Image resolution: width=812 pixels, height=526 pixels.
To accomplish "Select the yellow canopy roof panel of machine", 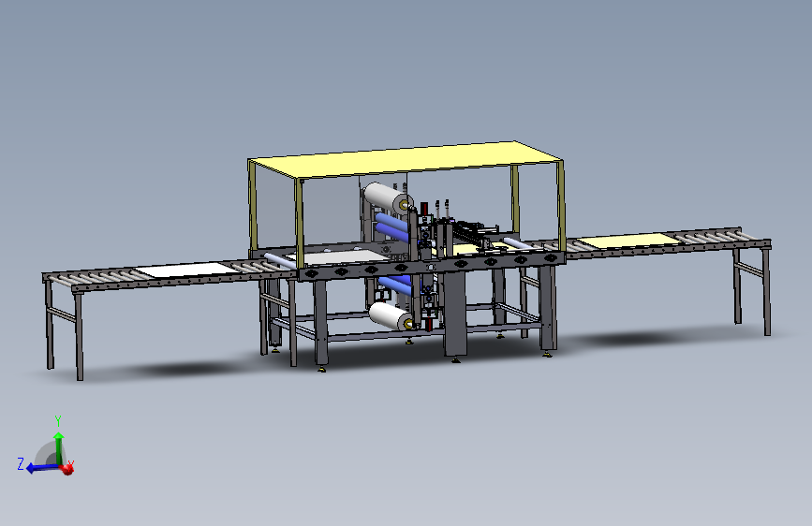I will [406, 159].
